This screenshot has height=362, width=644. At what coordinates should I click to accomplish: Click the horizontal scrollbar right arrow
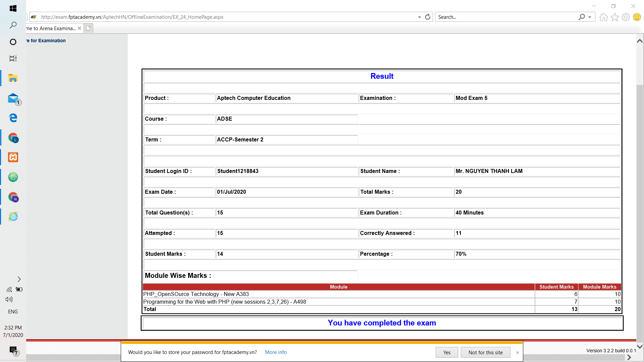pyautogui.click(x=629, y=358)
